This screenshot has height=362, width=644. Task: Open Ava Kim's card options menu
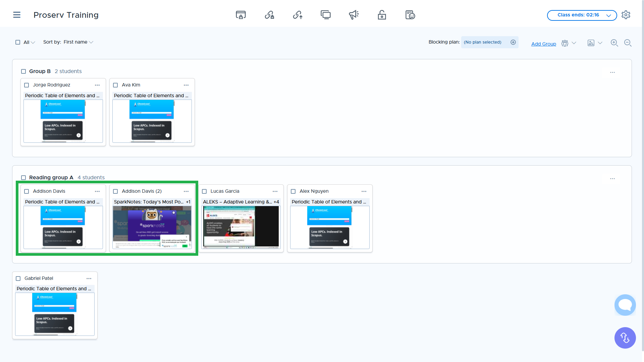point(186,85)
